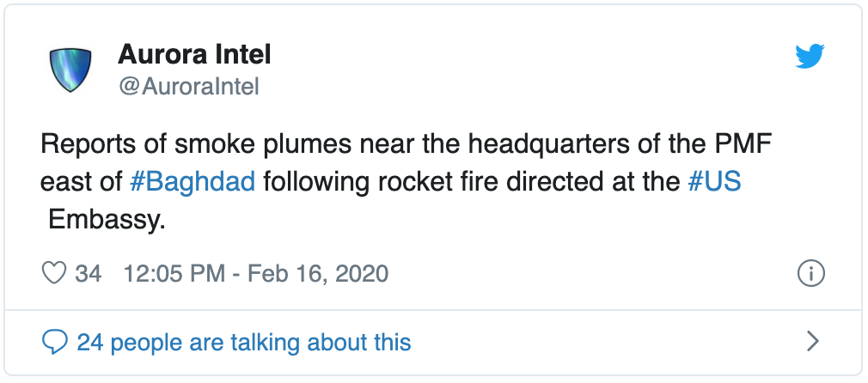Click the word "headquarters" in the tweet
The height and width of the screenshot is (383, 868).
click(x=547, y=146)
